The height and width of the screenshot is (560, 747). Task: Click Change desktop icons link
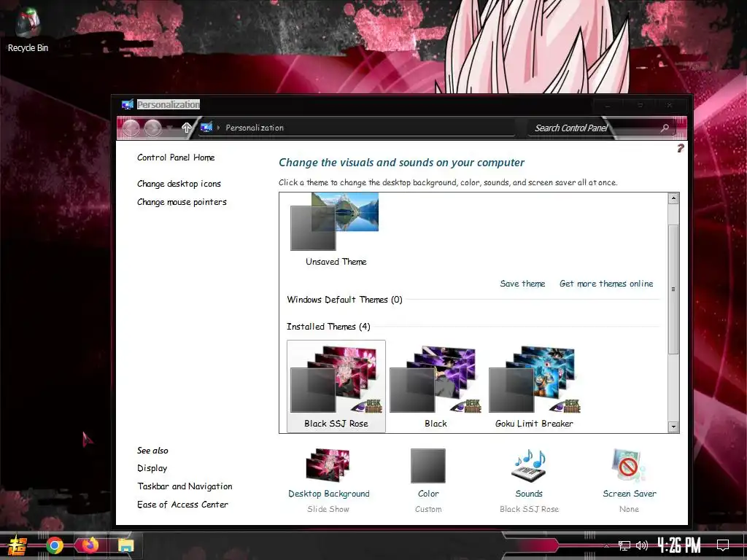click(x=179, y=183)
